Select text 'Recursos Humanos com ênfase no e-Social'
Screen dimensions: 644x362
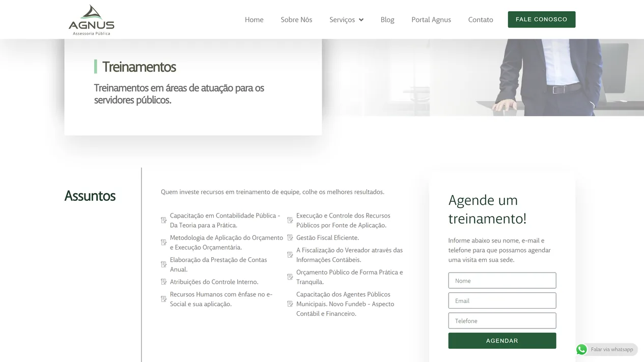pos(221,299)
